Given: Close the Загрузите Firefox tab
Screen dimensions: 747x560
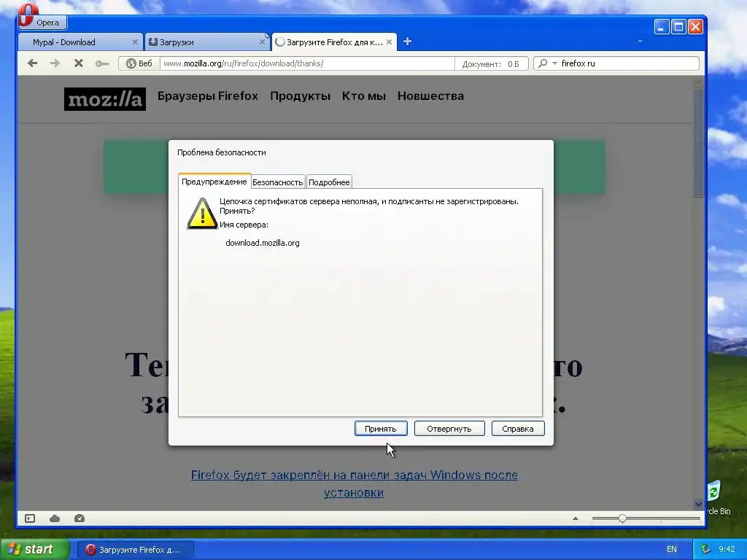Looking at the screenshot, I should [x=390, y=42].
